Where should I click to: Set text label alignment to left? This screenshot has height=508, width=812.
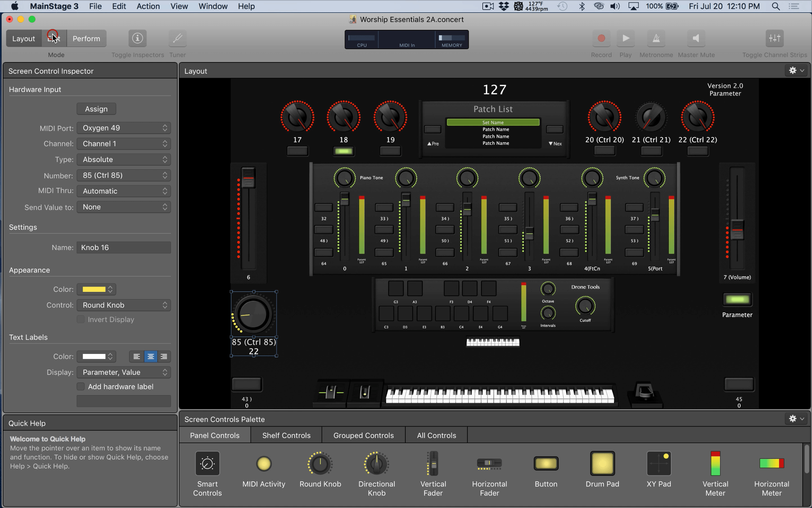tap(136, 356)
